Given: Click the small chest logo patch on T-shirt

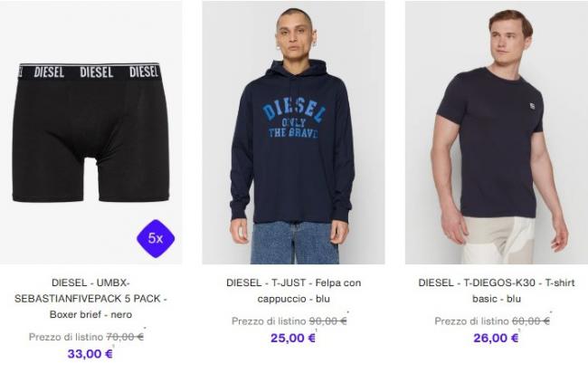Looking at the screenshot, I should (533, 106).
